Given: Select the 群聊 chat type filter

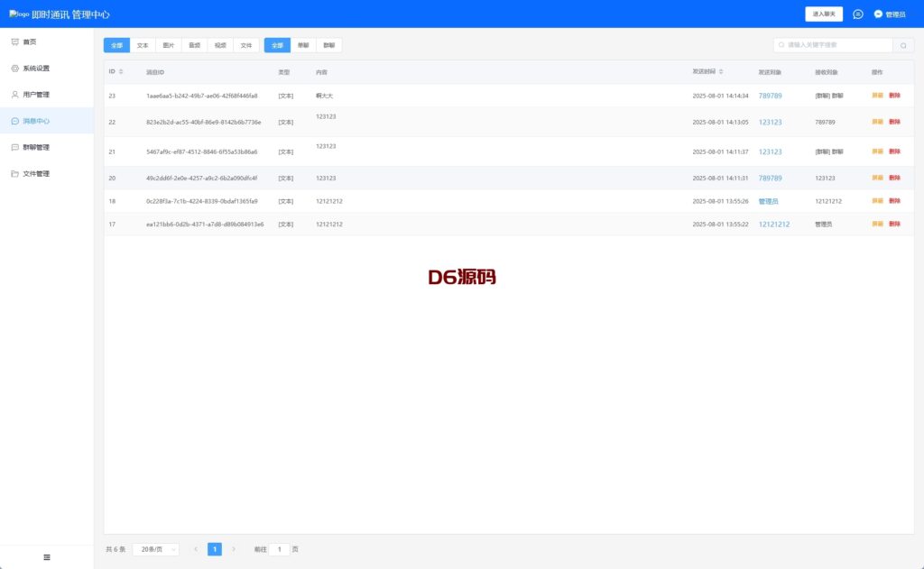Looking at the screenshot, I should (328, 45).
